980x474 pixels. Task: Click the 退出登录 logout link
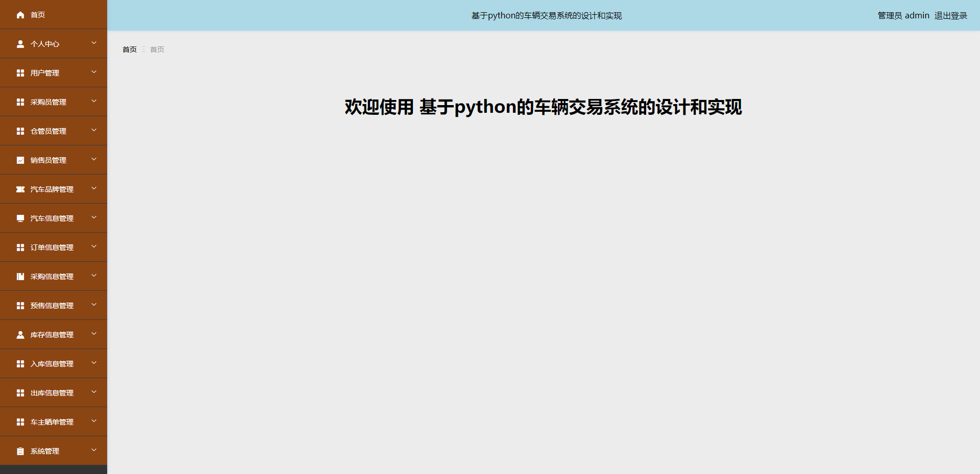pos(950,16)
